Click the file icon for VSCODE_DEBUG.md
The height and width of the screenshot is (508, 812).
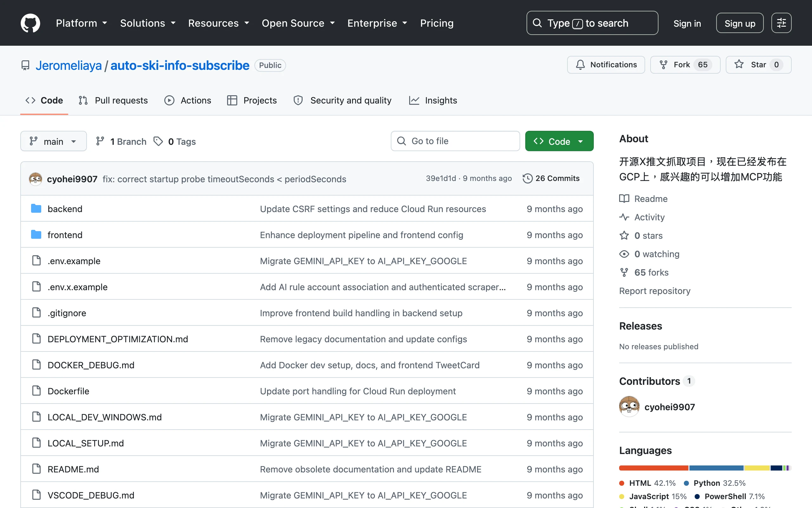pyautogui.click(x=36, y=495)
